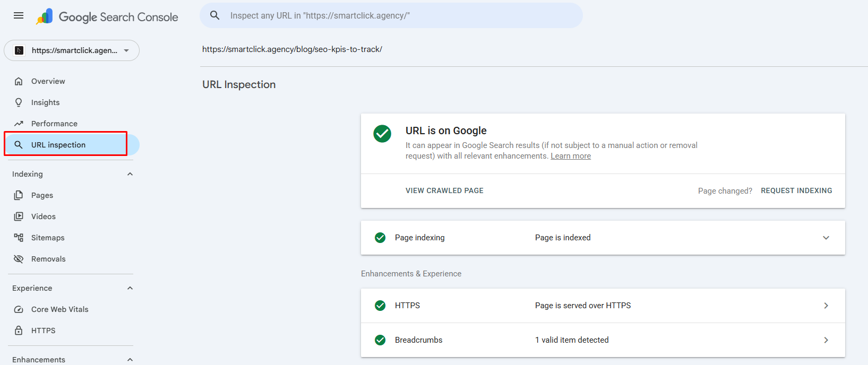This screenshot has width=868, height=365.
Task: Click REQUEST INDEXING button
Action: coord(796,190)
